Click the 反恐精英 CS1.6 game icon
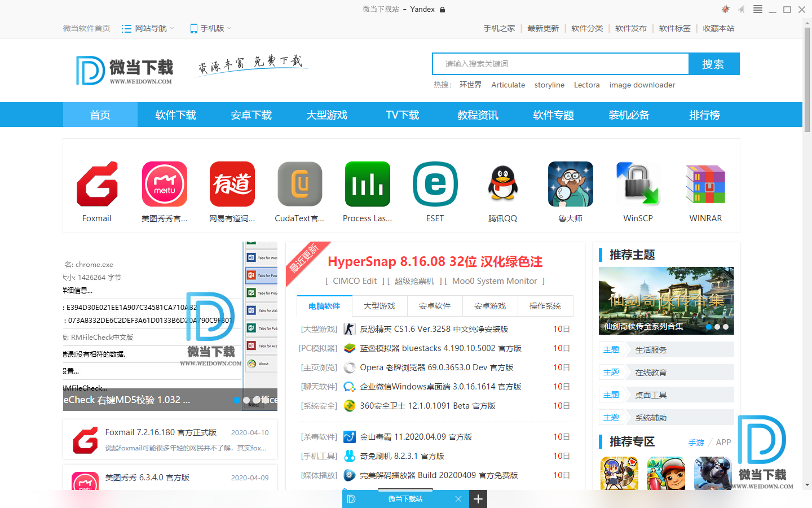812x508 pixels. point(350,329)
